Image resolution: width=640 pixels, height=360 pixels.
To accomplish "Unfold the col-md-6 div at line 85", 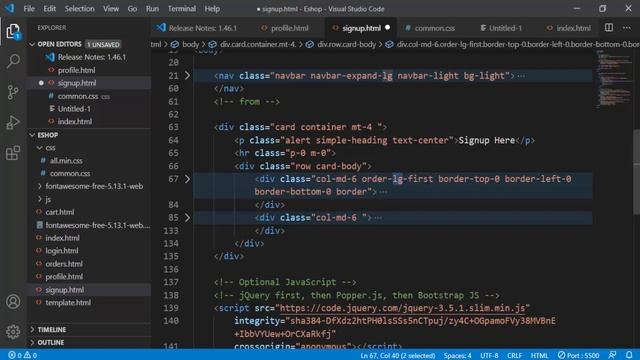I will 187,218.
